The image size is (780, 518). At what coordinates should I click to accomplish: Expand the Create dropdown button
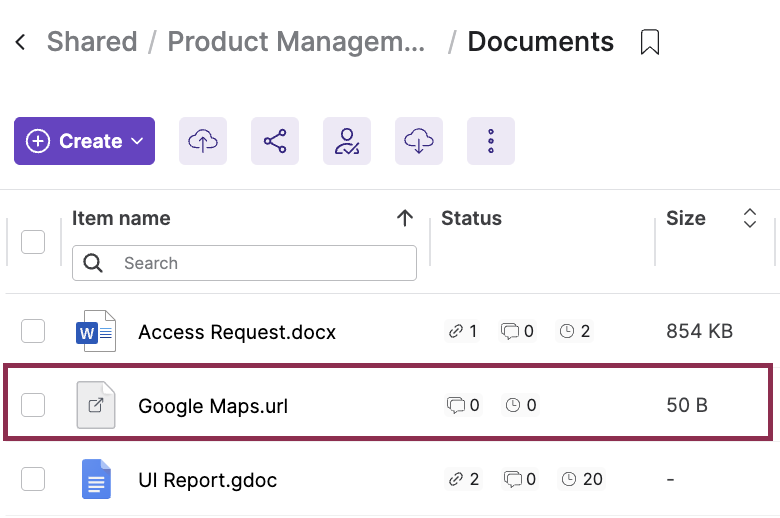[84, 141]
